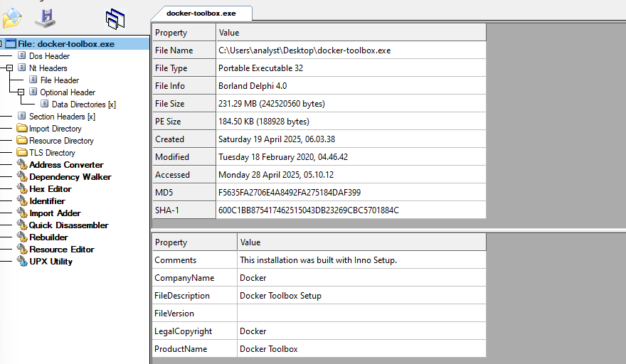This screenshot has width=626, height=364.
Task: Open the Quick Disassembler tool
Action: (x=68, y=225)
